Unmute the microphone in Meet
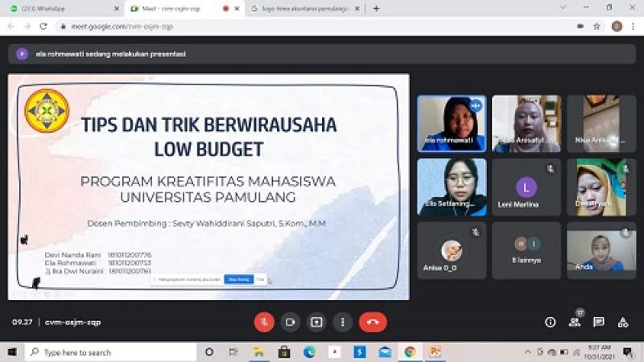Screen dimensions: 644x362 click(x=264, y=323)
